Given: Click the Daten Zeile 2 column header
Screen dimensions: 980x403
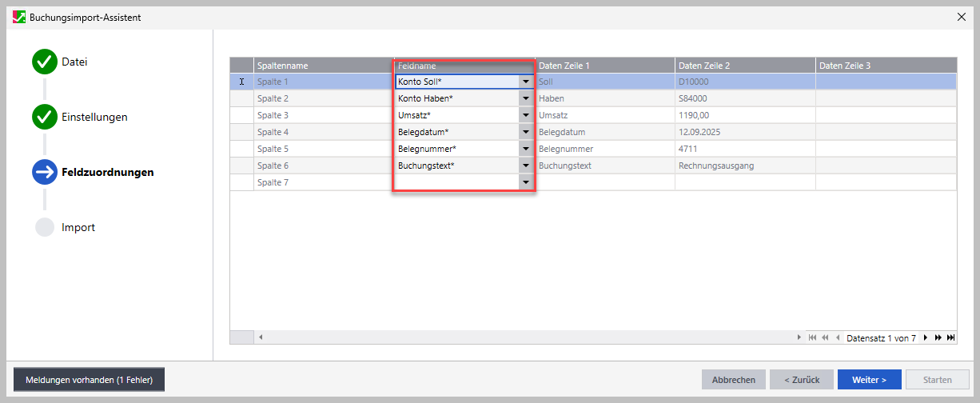Looking at the screenshot, I should pyautogui.click(x=745, y=66).
